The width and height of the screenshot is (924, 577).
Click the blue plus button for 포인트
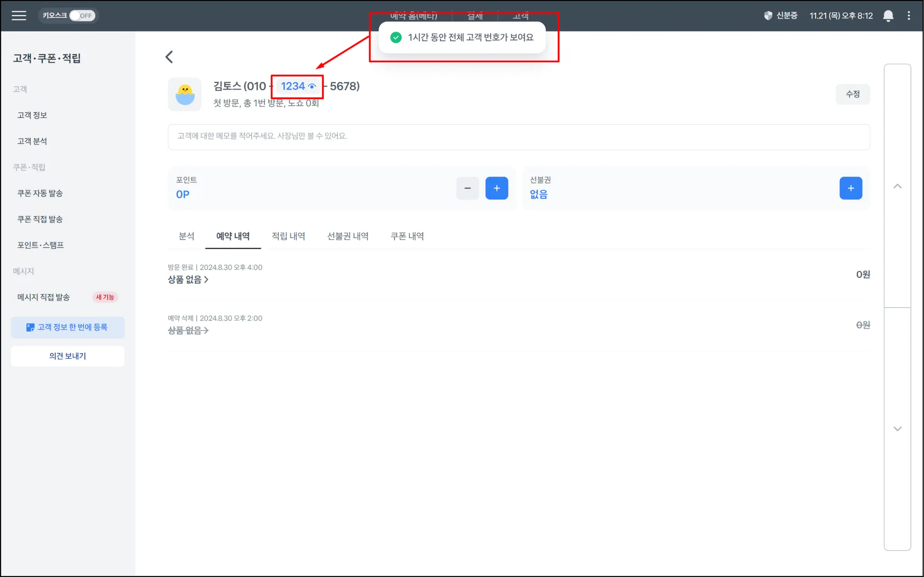click(x=496, y=188)
